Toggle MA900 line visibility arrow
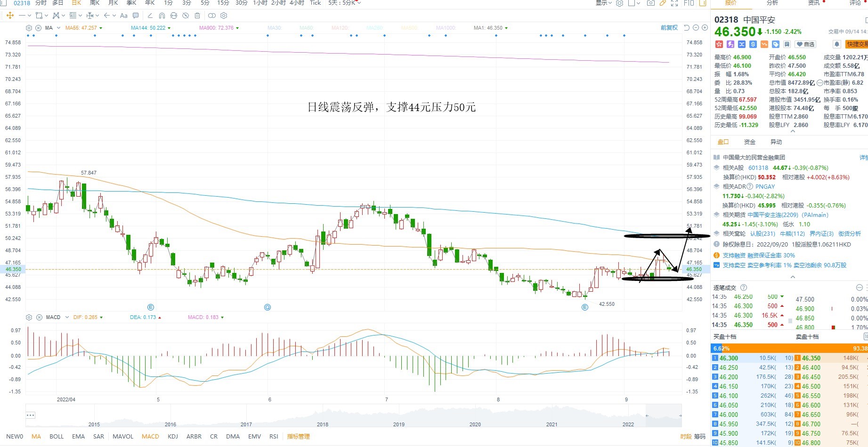Screen dimensions: 868x447 237,28
